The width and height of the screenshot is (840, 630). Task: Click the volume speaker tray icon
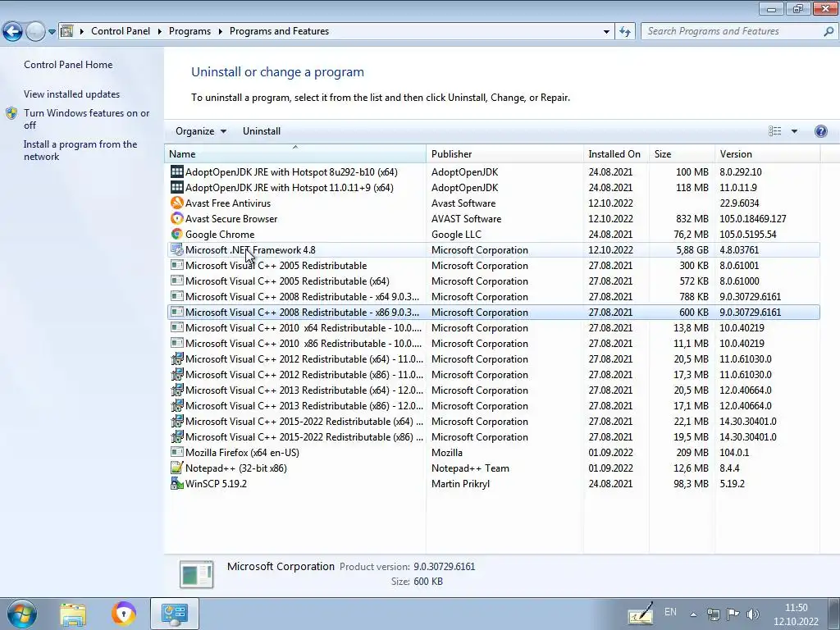click(x=753, y=614)
